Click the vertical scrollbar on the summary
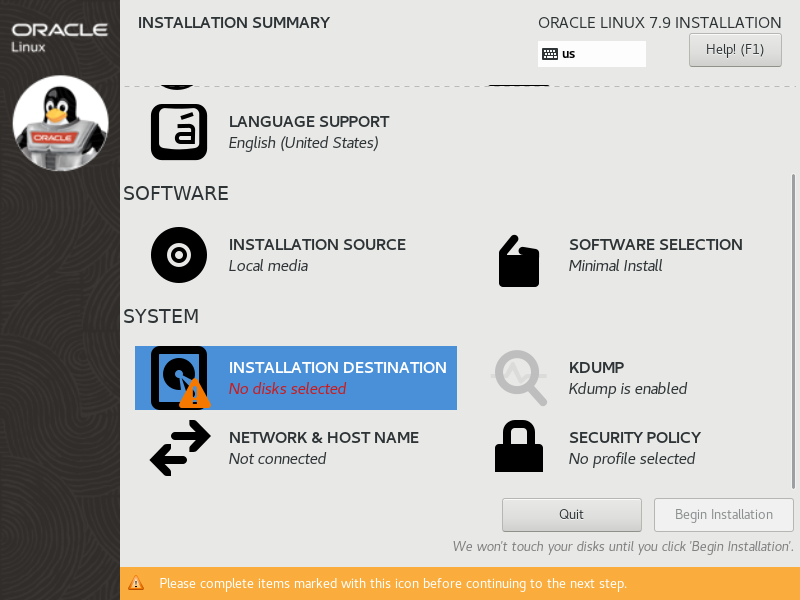The height and width of the screenshot is (600, 800). [793, 332]
